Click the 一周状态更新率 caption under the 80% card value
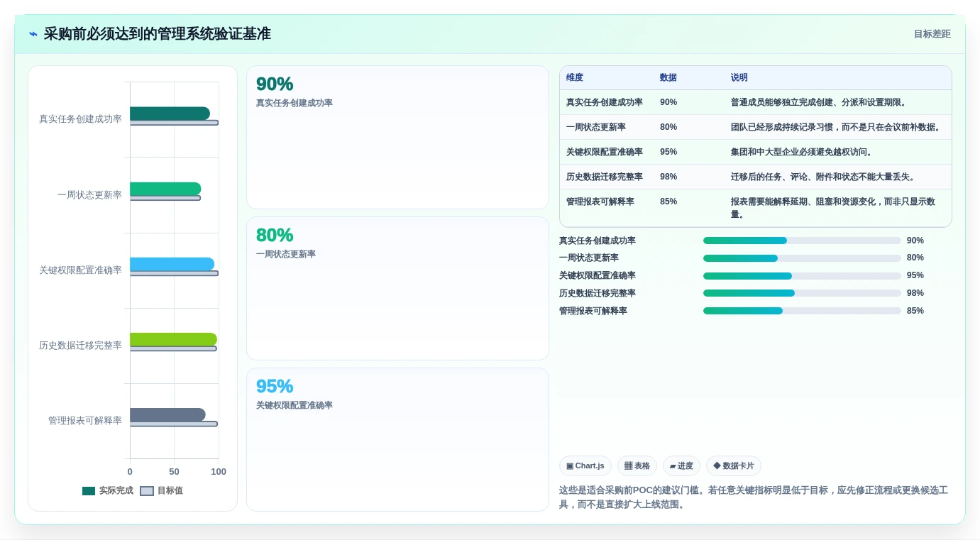Image resolution: width=980 pixels, height=540 pixels. click(x=286, y=254)
